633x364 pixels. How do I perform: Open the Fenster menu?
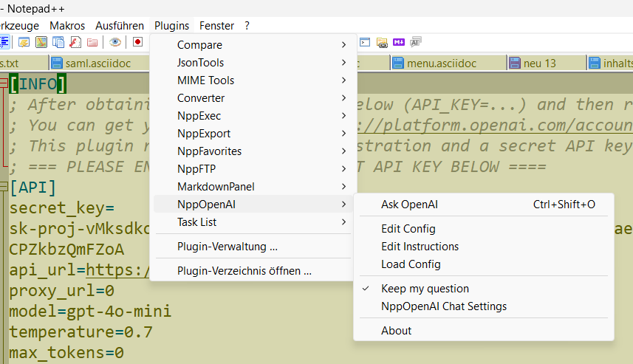pyautogui.click(x=217, y=26)
